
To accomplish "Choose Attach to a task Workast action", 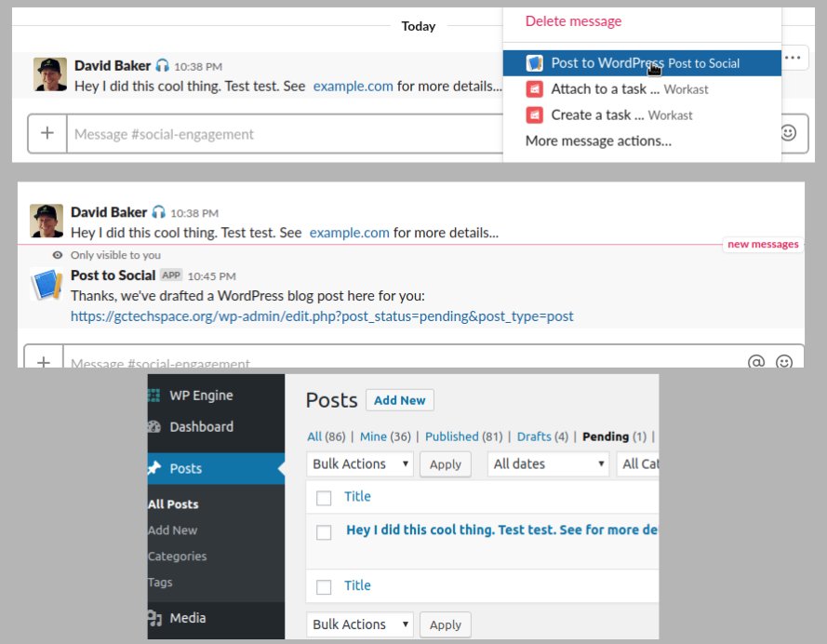I will coord(642,89).
